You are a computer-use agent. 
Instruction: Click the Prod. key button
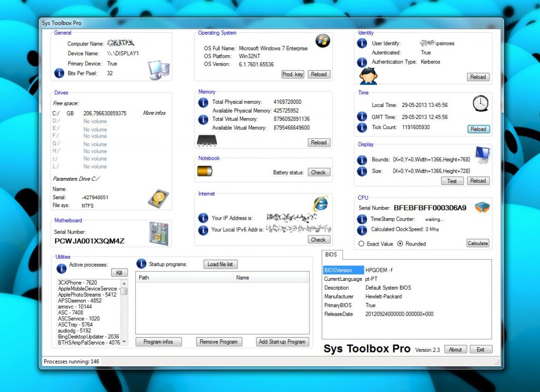click(x=293, y=74)
